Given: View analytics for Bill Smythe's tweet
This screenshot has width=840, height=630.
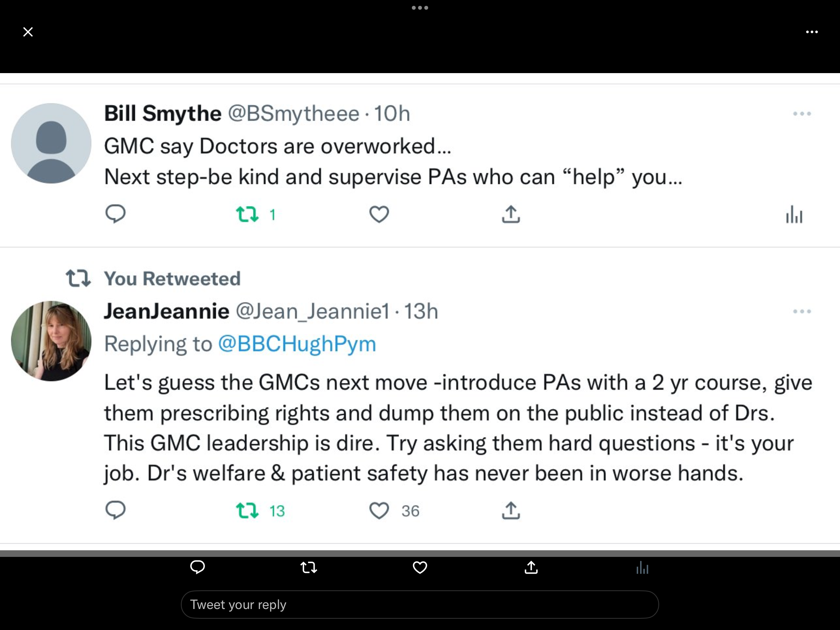Looking at the screenshot, I should [x=794, y=214].
